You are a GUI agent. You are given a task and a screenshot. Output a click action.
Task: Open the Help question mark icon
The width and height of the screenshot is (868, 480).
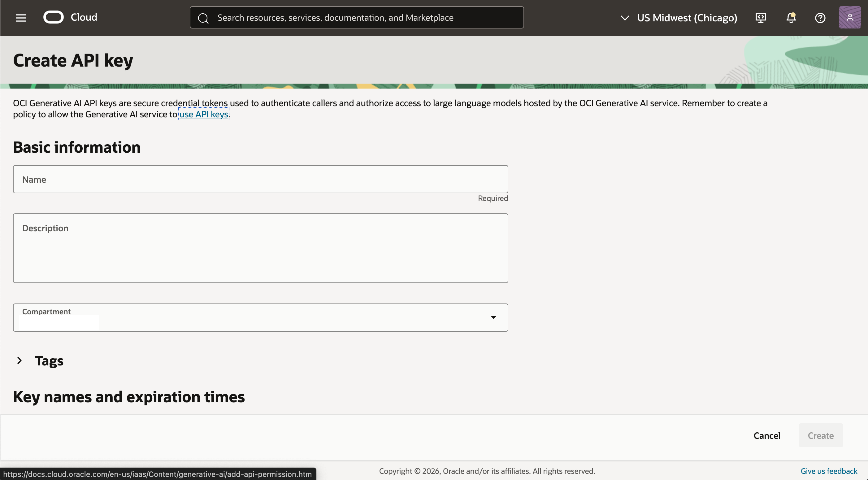[x=820, y=18]
